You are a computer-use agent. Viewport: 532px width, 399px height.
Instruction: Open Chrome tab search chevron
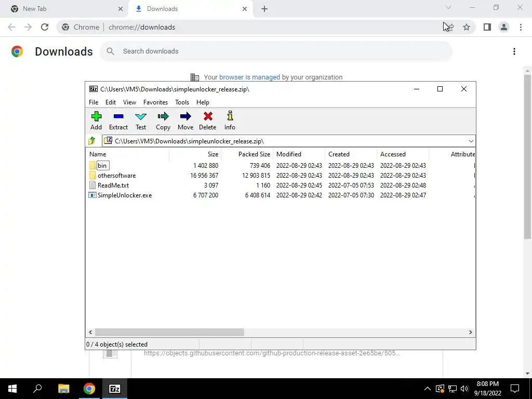pyautogui.click(x=448, y=7)
